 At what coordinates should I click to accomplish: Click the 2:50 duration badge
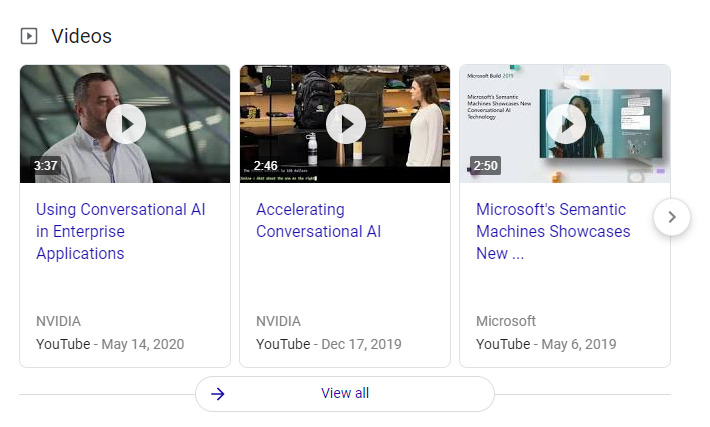(485, 165)
